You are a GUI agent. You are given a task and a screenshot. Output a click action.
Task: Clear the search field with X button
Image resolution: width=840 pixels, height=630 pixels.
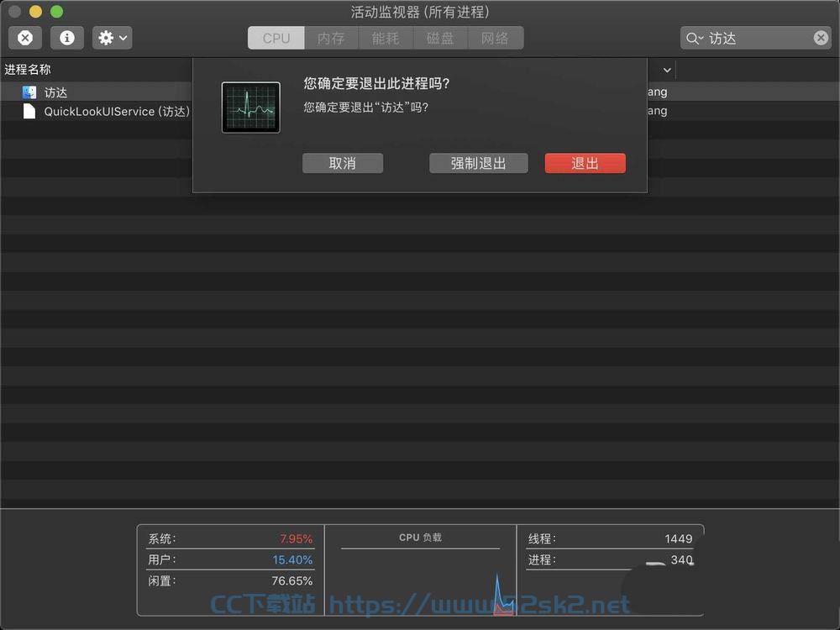click(x=820, y=38)
